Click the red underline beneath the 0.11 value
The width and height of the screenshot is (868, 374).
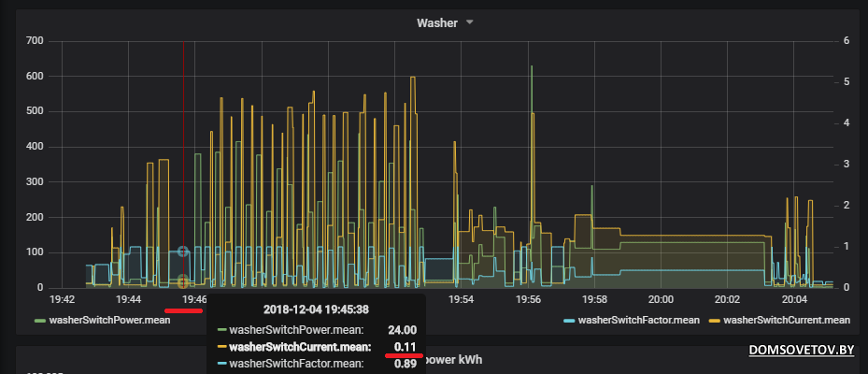pos(404,356)
